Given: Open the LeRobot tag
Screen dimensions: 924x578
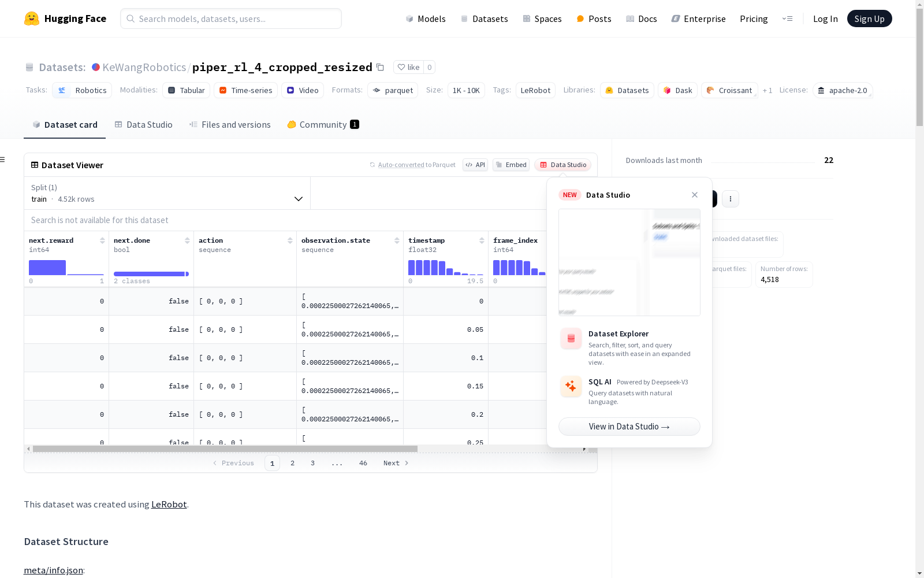Looking at the screenshot, I should (535, 90).
